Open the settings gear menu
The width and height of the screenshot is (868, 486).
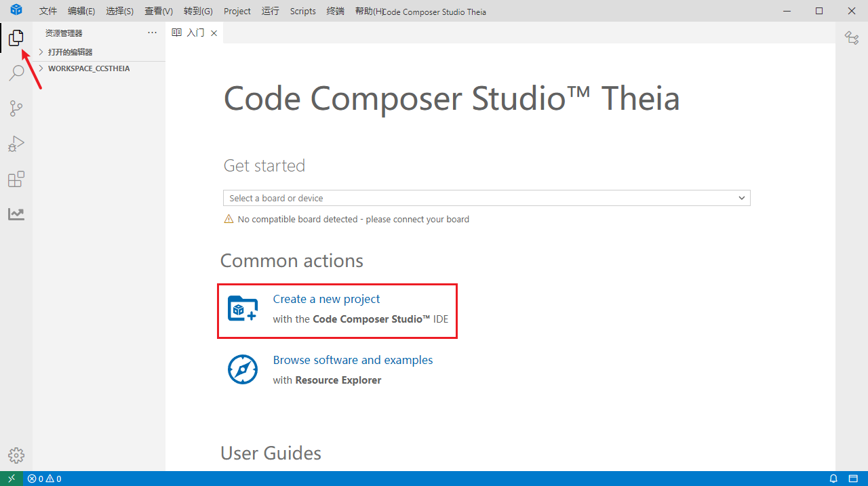(x=16, y=455)
